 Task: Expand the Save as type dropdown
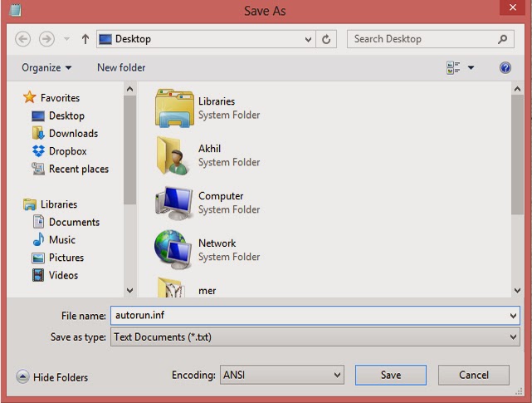(x=513, y=337)
